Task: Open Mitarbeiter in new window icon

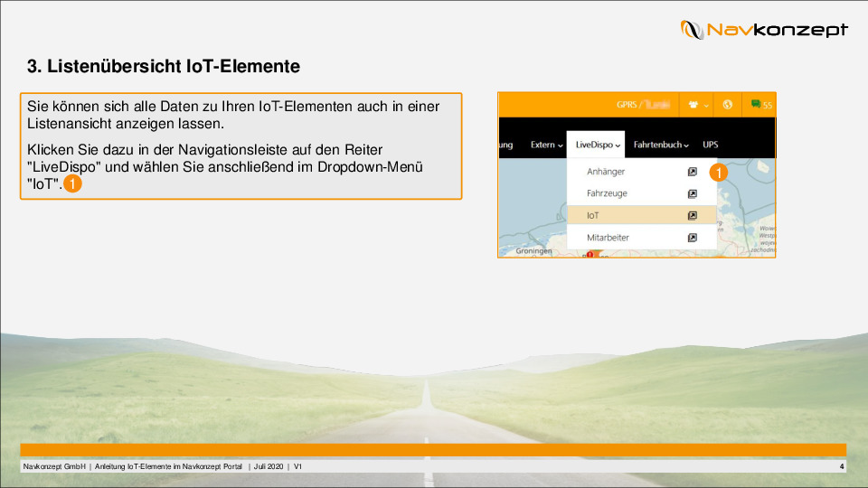Action: click(692, 238)
